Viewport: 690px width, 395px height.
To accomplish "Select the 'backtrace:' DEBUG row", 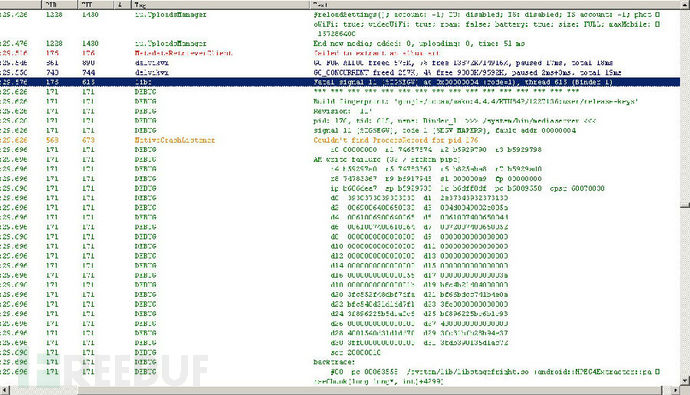I will [340, 362].
